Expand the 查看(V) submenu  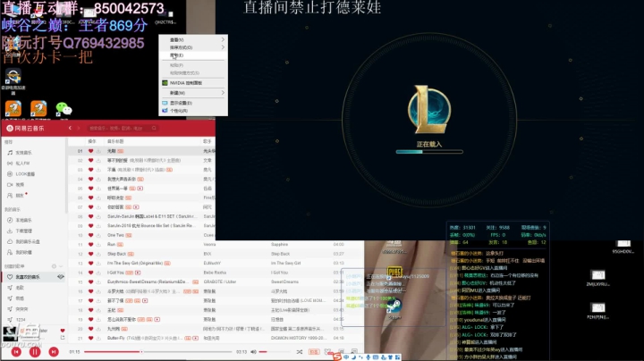(193, 40)
